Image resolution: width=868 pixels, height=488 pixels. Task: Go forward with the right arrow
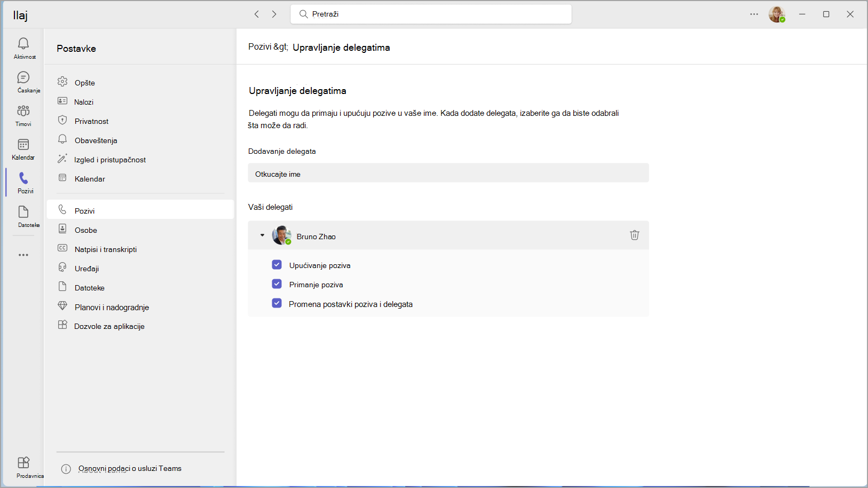point(274,14)
